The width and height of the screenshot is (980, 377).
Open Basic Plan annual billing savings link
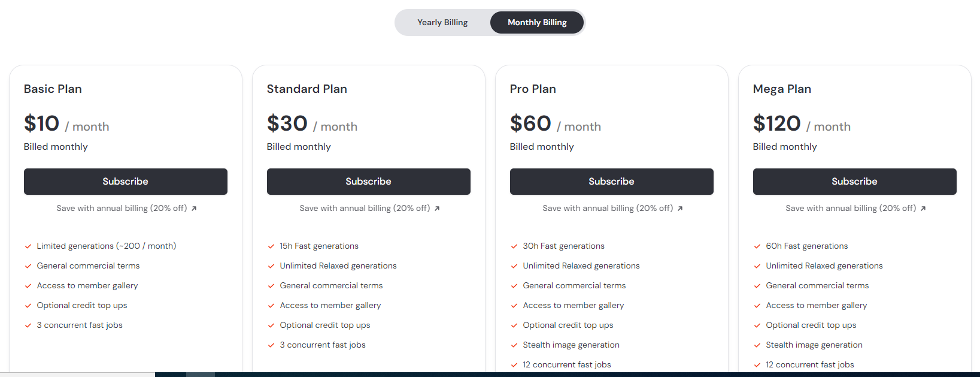pos(122,209)
